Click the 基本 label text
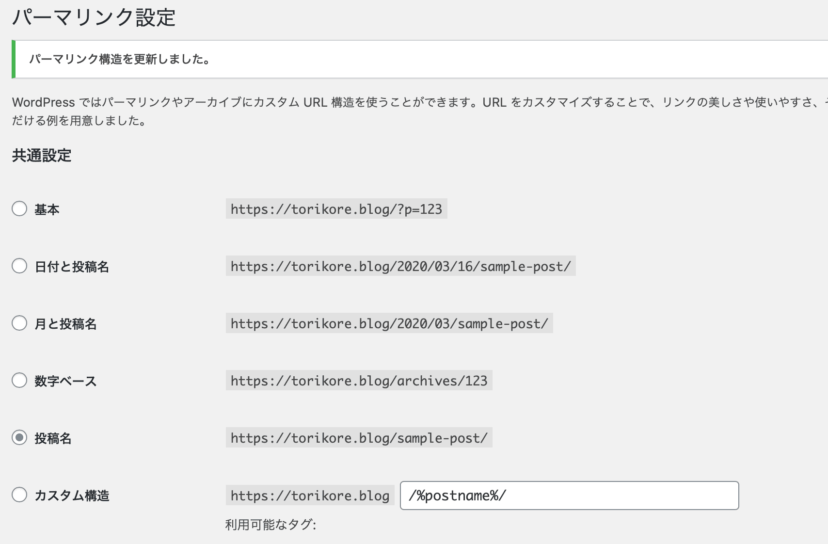The width and height of the screenshot is (828, 544). coord(47,210)
